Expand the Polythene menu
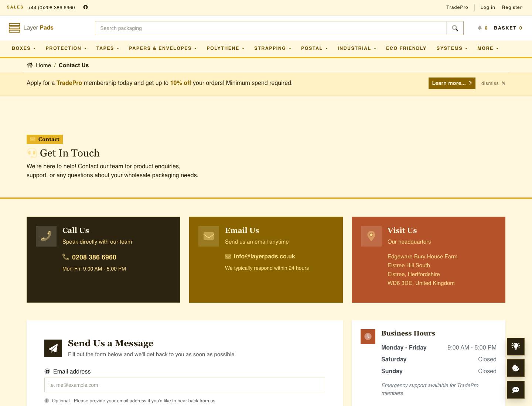Image resolution: width=532 pixels, height=406 pixels. (225, 48)
